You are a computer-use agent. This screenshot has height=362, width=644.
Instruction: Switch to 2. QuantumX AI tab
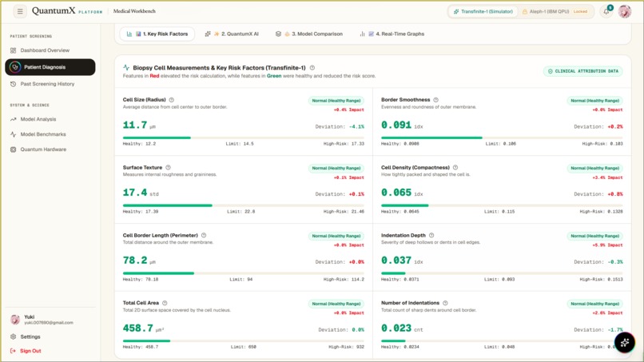click(x=232, y=34)
